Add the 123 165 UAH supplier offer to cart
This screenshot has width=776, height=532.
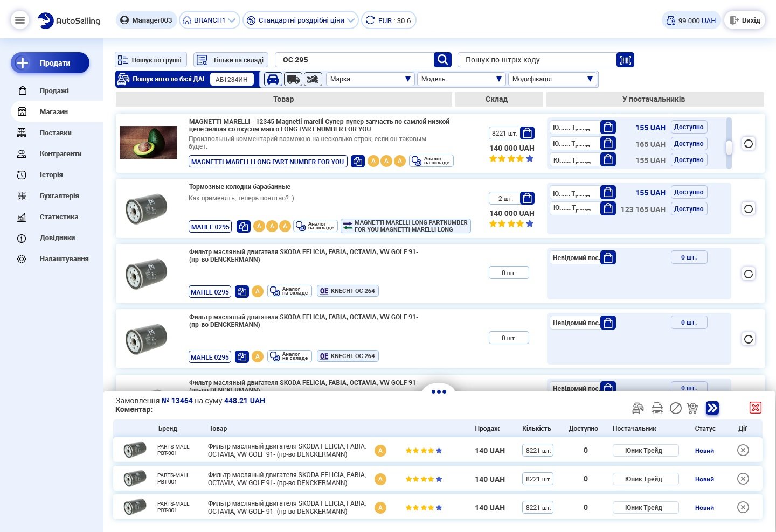(x=608, y=208)
